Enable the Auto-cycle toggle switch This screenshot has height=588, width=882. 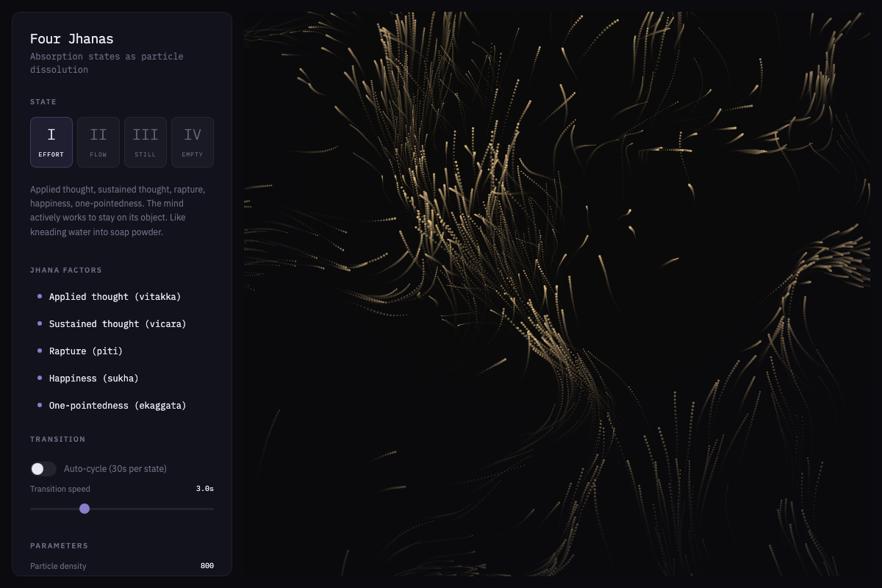pyautogui.click(x=43, y=469)
